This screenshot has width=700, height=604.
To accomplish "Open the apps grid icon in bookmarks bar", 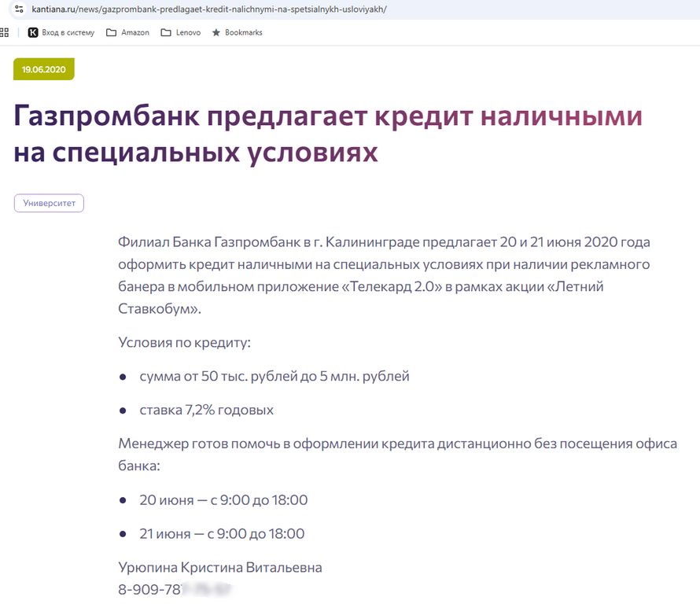I will tap(4, 32).
